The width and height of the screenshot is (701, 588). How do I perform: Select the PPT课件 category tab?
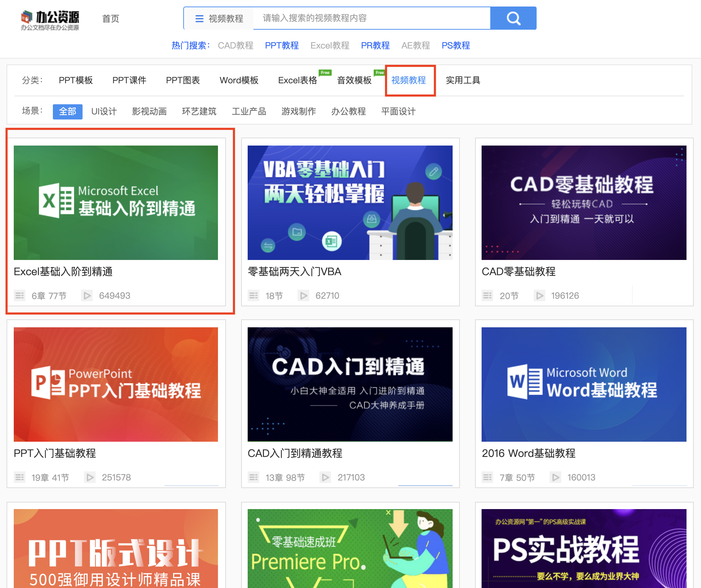click(129, 80)
